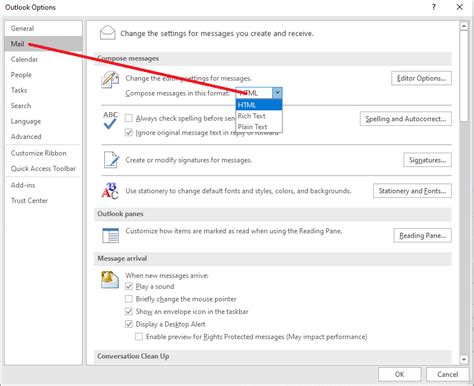Open the compose format dropdown arrow
The image size is (474, 386).
pos(277,93)
